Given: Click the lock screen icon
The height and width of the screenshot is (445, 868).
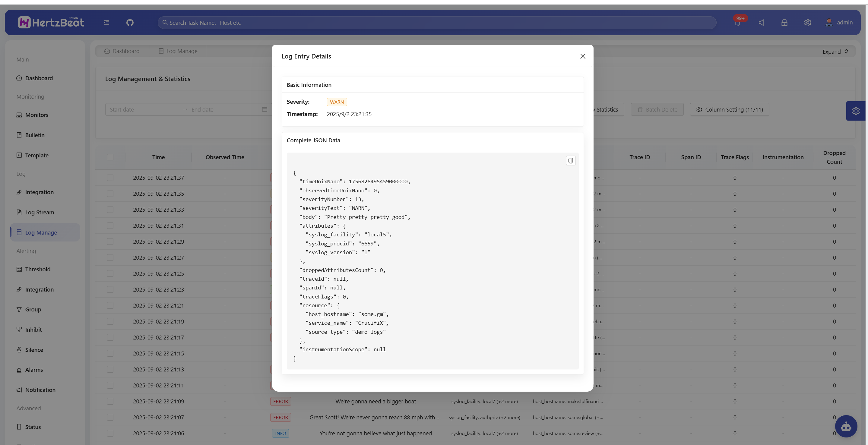Looking at the screenshot, I should tap(784, 23).
